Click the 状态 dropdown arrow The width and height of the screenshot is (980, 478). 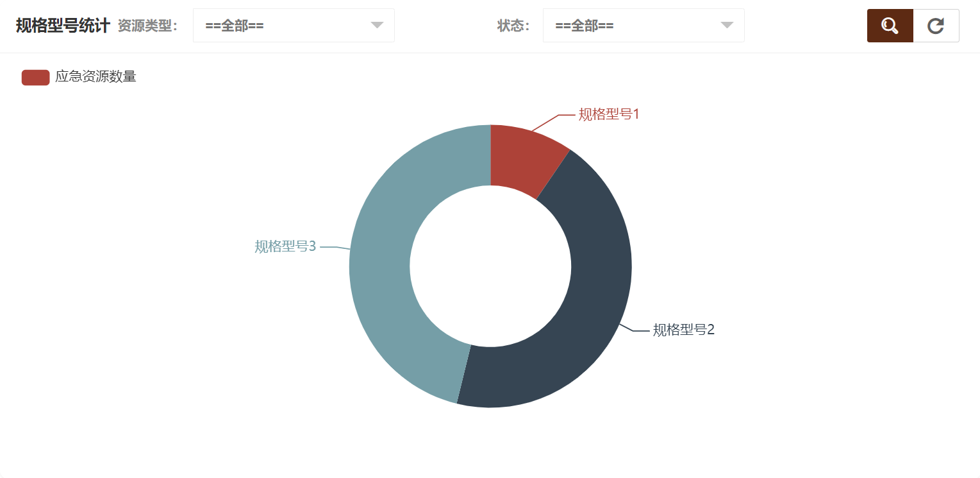click(727, 26)
